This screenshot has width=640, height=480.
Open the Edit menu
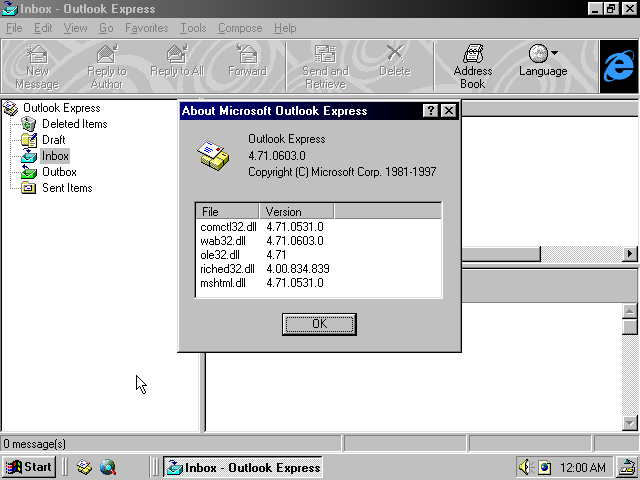(43, 28)
